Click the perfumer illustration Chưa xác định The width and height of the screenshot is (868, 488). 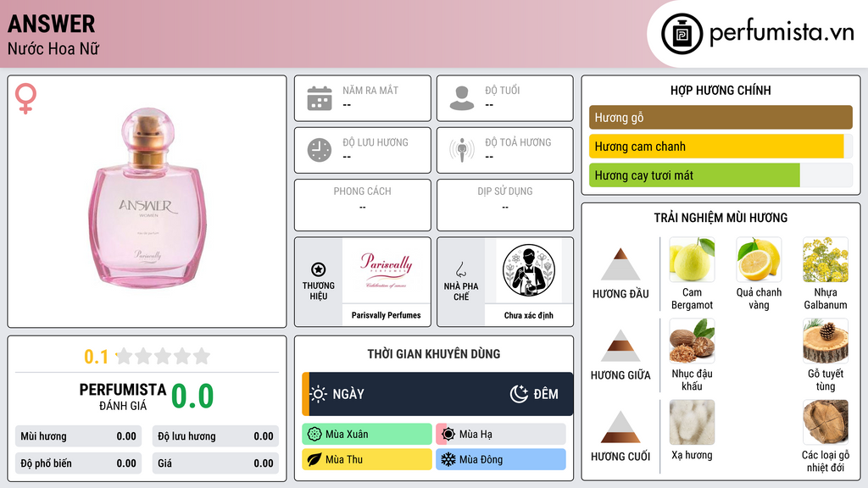coord(529,270)
